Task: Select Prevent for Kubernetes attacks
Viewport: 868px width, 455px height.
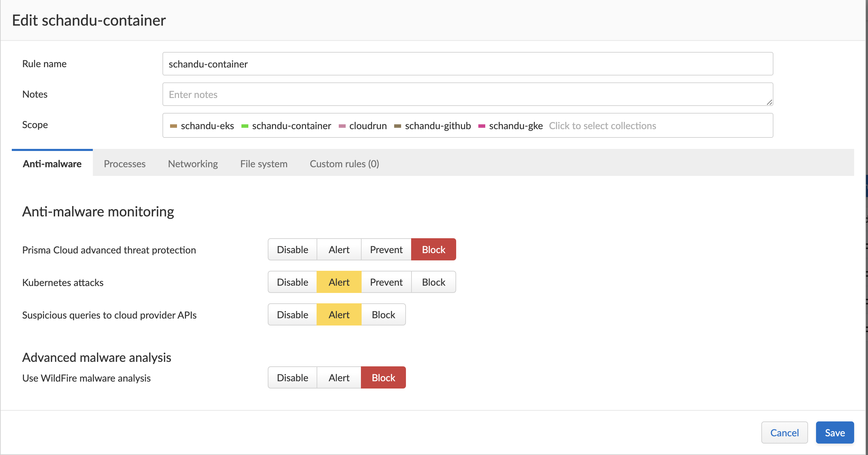Action: pos(386,282)
